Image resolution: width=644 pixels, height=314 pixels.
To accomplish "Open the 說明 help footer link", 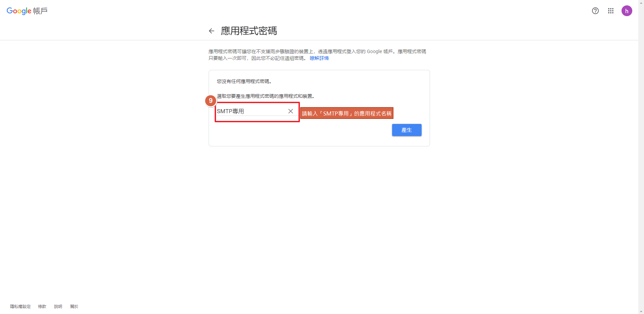I will [58, 306].
